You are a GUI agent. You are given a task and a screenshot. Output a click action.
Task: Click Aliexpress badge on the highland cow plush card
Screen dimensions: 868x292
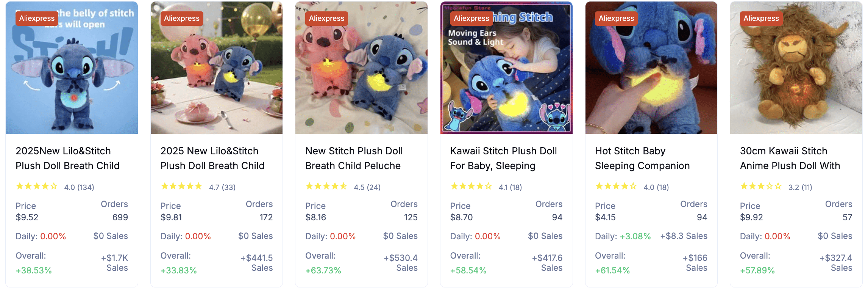[x=761, y=18]
